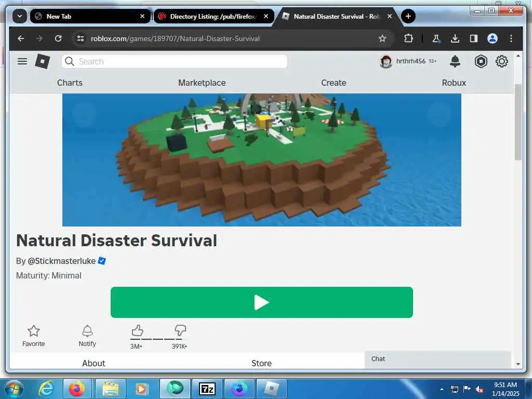
Task: Open the Roblox hamburger navigation menu
Action: 22,61
